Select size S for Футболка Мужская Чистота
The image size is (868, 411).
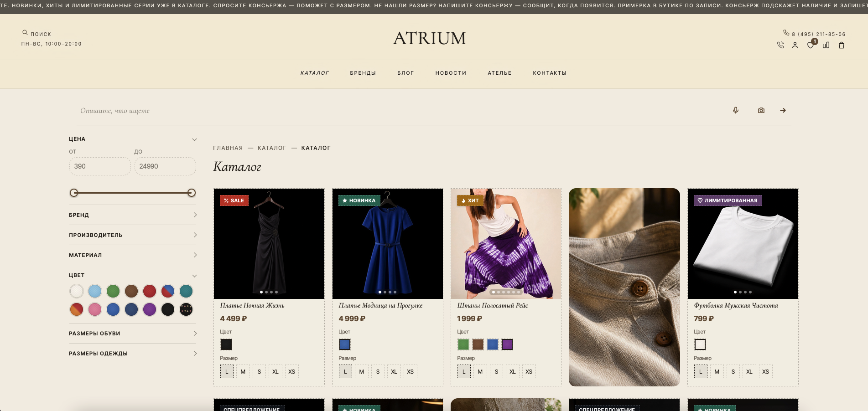coord(733,372)
